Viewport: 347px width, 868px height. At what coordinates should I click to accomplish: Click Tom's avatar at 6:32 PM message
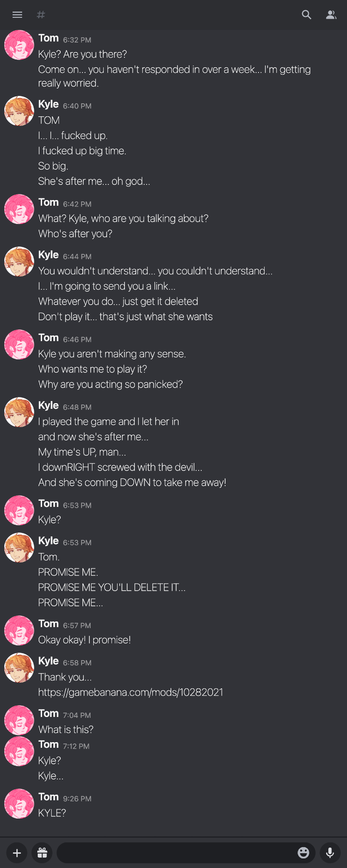19,45
